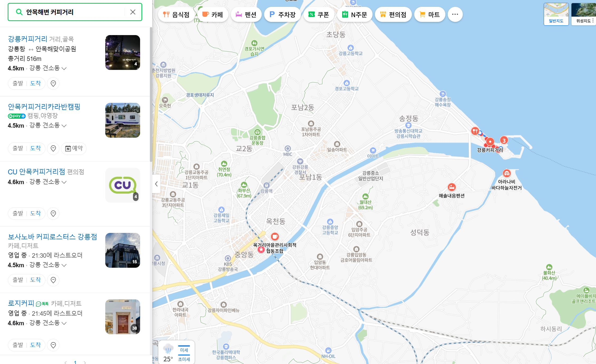Viewport: 596px width, 364px height.
Task: Clear the search field with X
Action: point(133,12)
